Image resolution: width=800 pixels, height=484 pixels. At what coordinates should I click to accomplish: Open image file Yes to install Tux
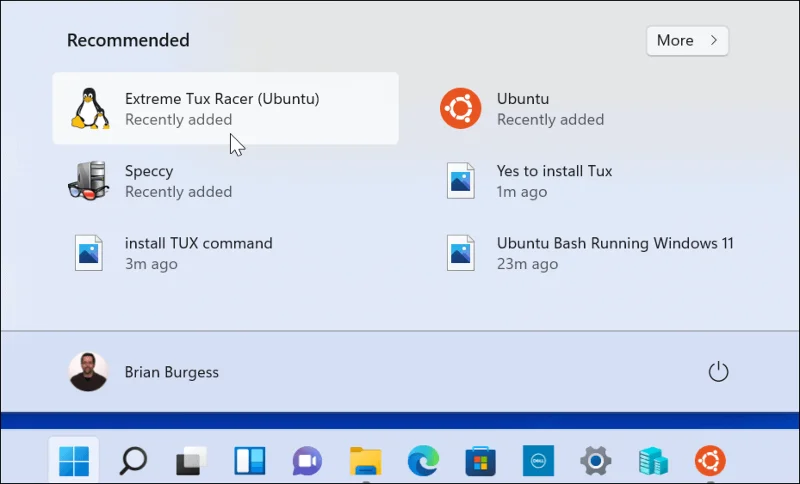460,181
